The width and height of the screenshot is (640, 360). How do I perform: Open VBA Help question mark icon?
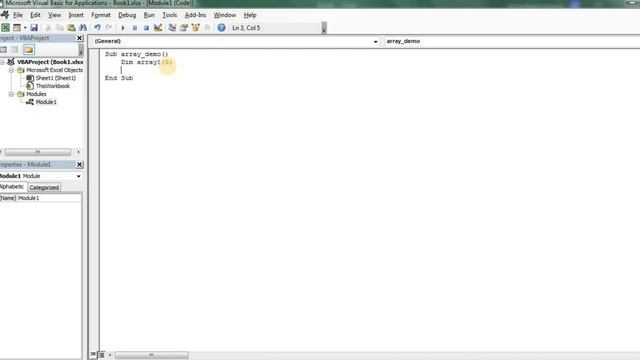point(221,28)
